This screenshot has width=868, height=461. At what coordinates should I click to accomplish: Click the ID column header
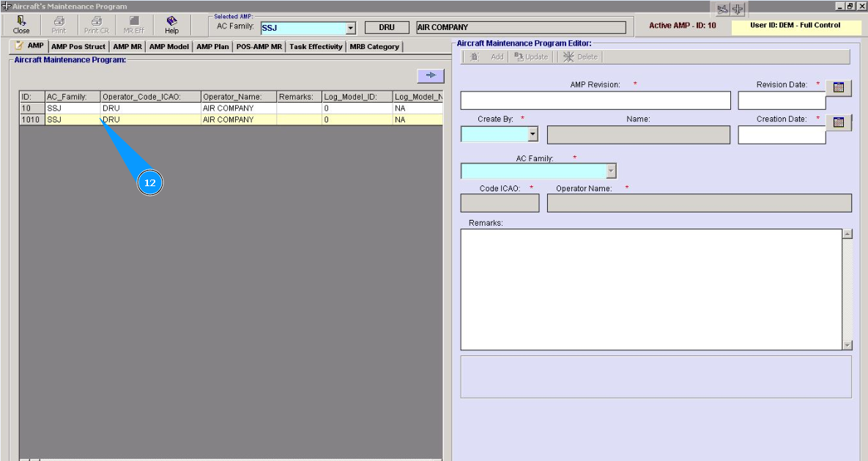[x=32, y=97]
